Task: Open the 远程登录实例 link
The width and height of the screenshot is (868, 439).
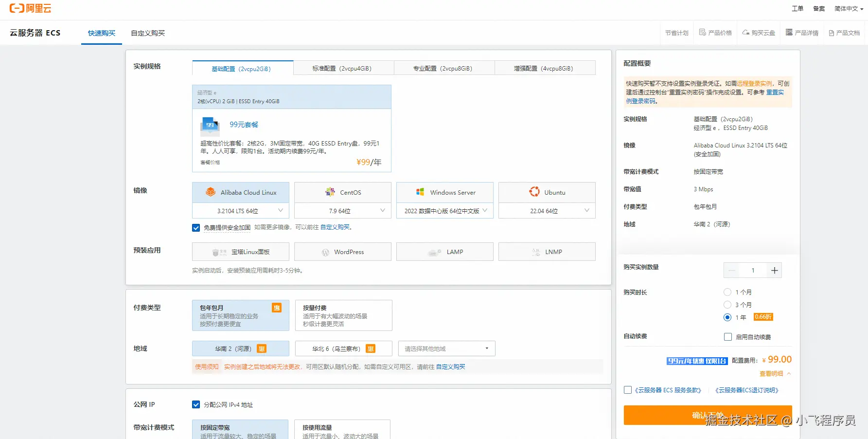Action: point(755,84)
